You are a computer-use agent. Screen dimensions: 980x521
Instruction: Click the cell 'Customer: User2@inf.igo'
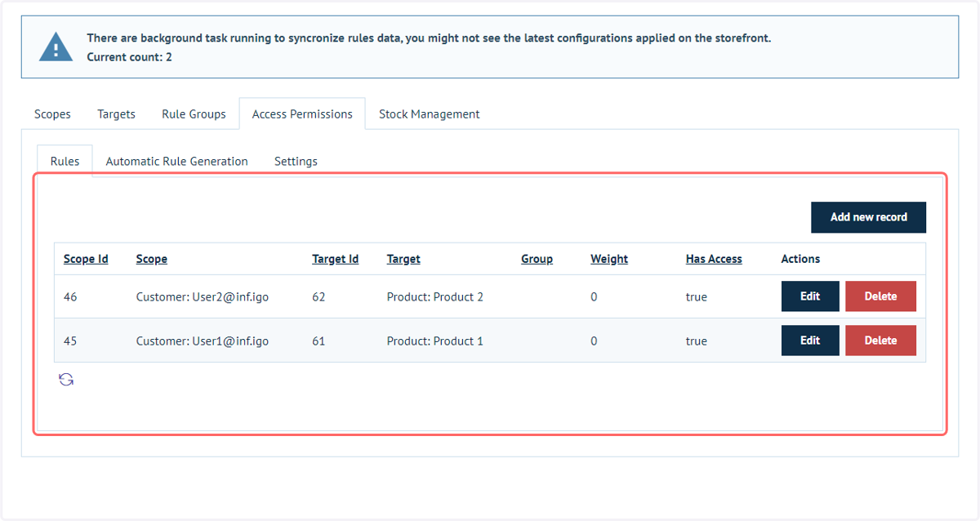pyautogui.click(x=203, y=297)
